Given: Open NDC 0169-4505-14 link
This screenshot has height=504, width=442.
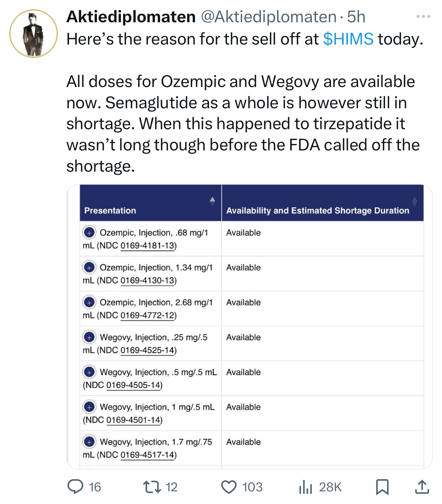Looking at the screenshot, I should 134,385.
